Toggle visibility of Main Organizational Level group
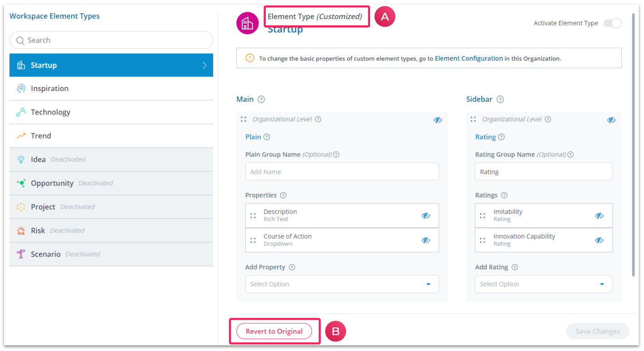 (438, 120)
